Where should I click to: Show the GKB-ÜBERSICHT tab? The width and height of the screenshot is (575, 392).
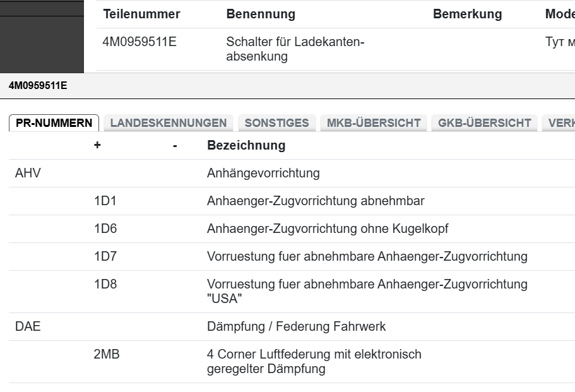[x=484, y=123]
